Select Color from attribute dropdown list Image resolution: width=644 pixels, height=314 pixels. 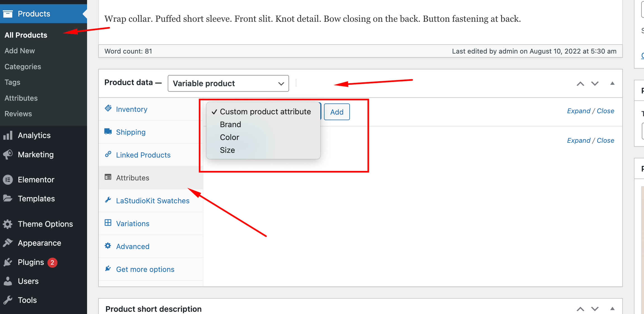point(229,137)
